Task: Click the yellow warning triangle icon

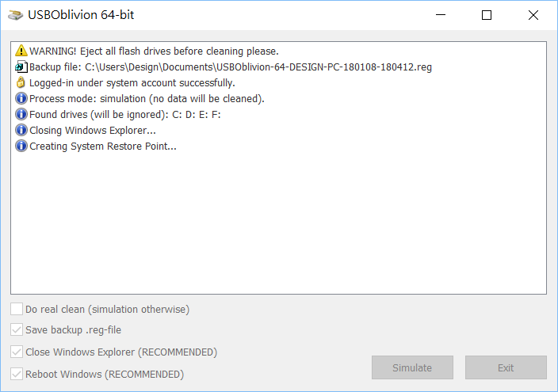Action: [x=21, y=51]
